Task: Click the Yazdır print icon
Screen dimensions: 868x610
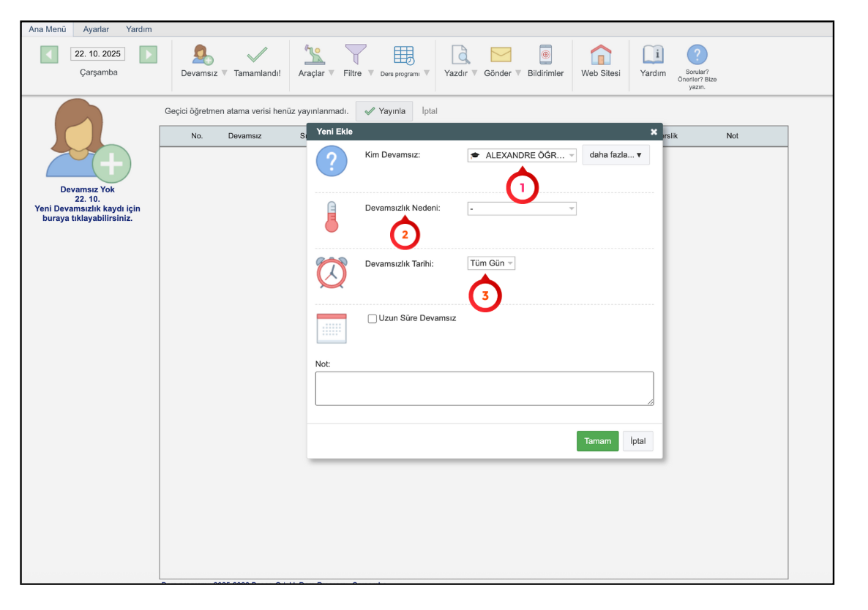Action: tap(460, 55)
